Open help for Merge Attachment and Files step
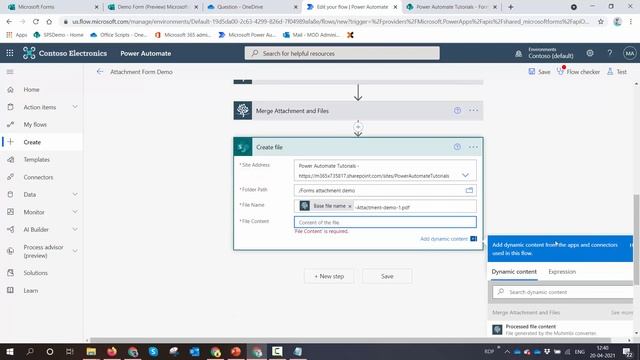 click(x=457, y=111)
